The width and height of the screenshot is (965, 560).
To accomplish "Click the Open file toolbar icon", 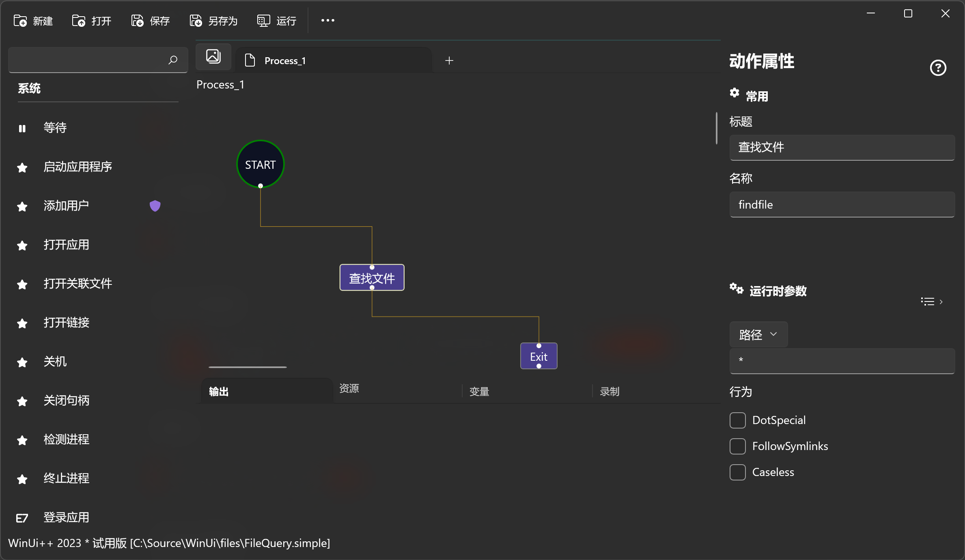I will (79, 21).
